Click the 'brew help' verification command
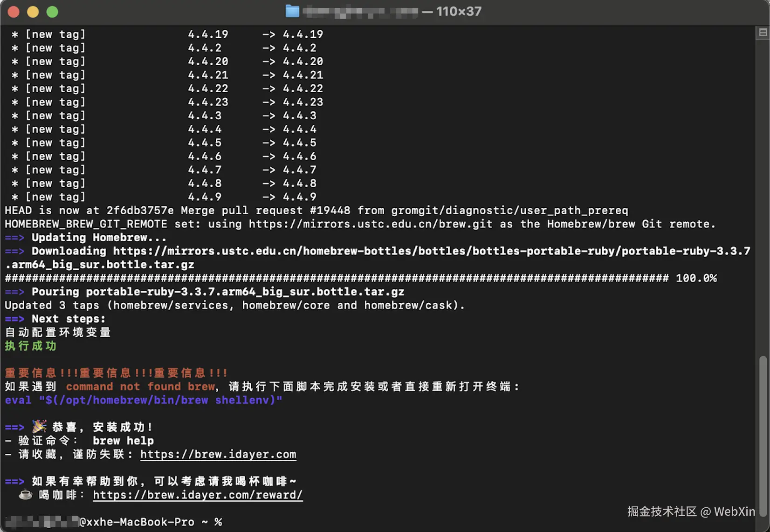Viewport: 770px width, 532px height. click(x=123, y=441)
